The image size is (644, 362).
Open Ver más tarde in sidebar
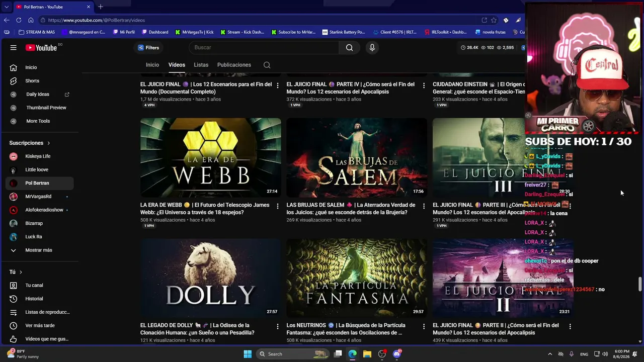[x=40, y=326]
